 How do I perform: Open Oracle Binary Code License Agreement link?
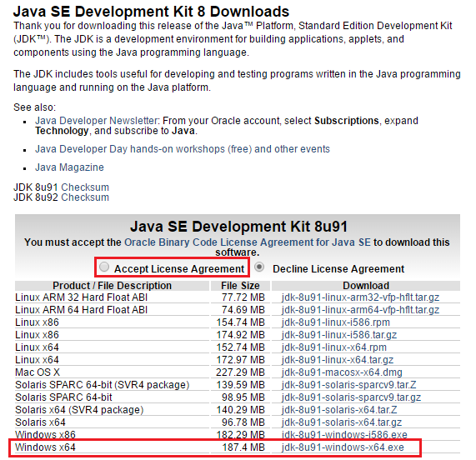tap(248, 242)
